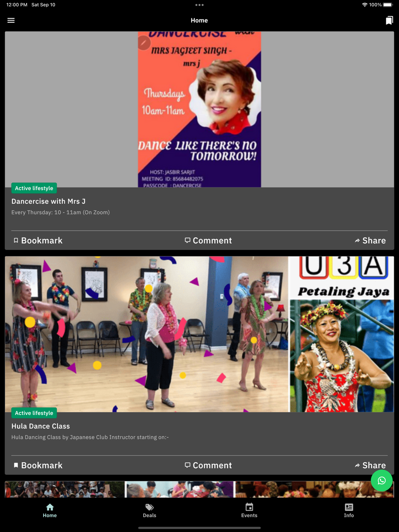
Task: Switch to the Info tab
Action: tap(349, 510)
